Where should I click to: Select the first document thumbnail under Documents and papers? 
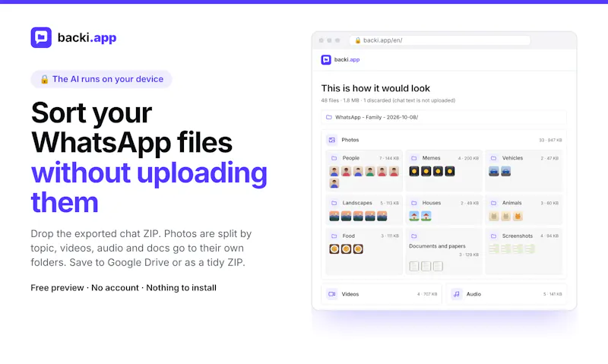[x=414, y=266]
